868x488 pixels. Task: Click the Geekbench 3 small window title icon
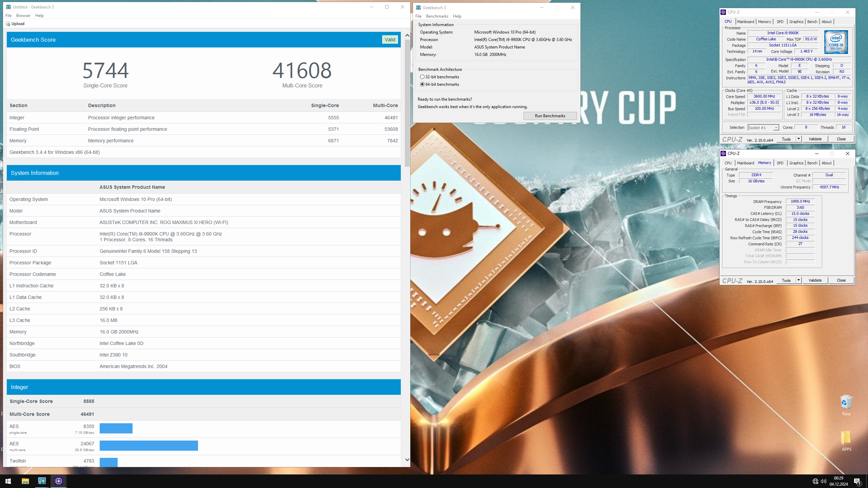(x=418, y=7)
